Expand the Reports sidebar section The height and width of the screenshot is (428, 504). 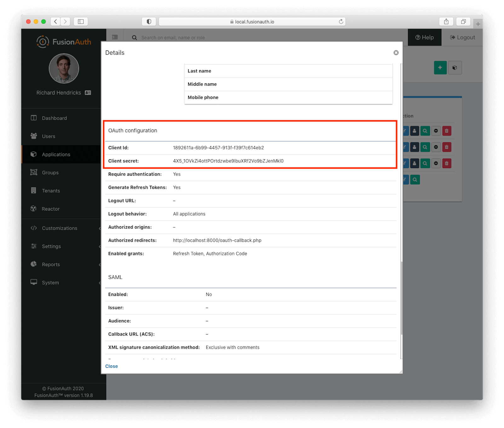click(x=51, y=264)
